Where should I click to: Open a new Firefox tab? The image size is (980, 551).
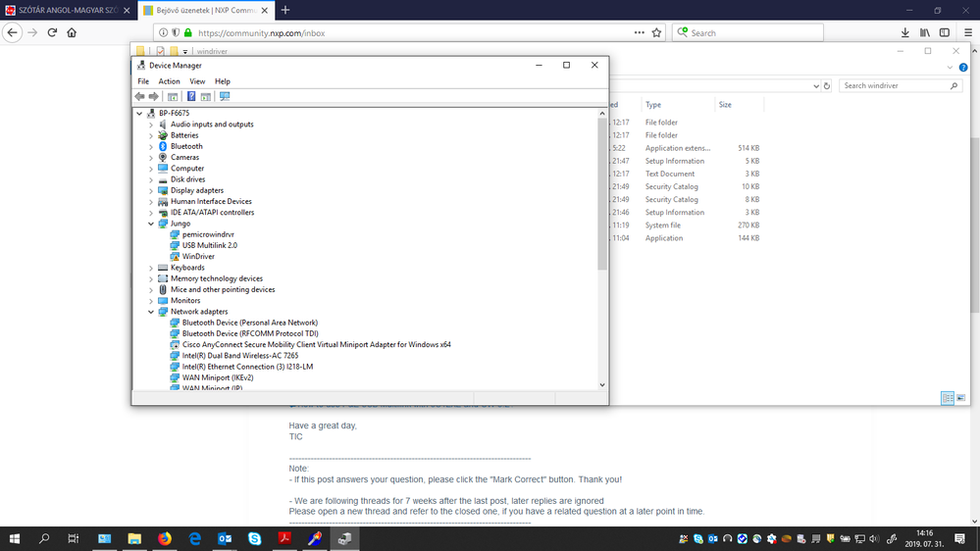click(x=285, y=10)
